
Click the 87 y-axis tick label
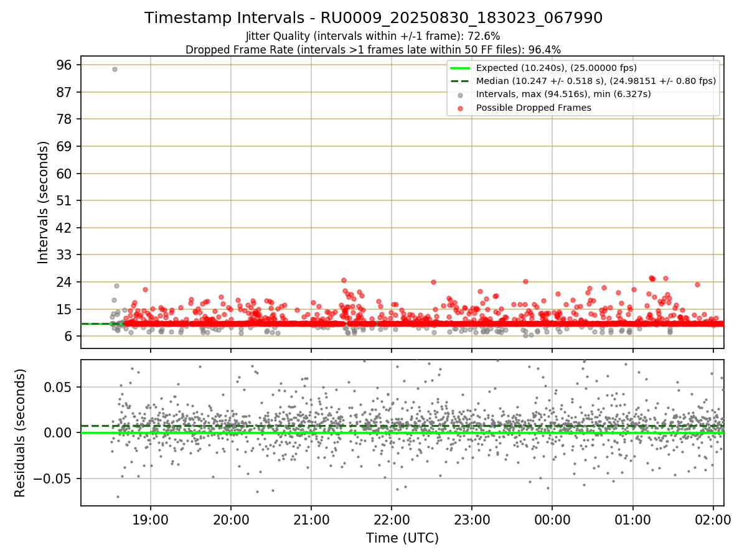(65, 92)
